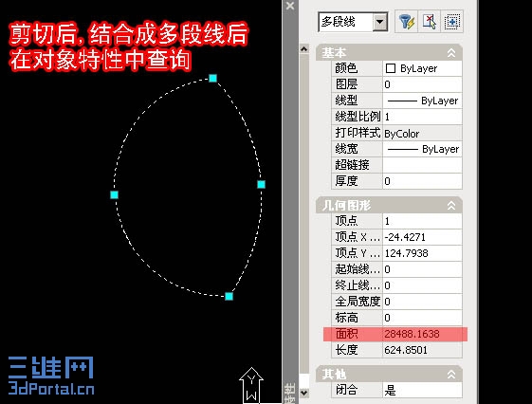Click the Quick Select filter funnel icon
The width and height of the screenshot is (532, 404).
click(x=406, y=22)
